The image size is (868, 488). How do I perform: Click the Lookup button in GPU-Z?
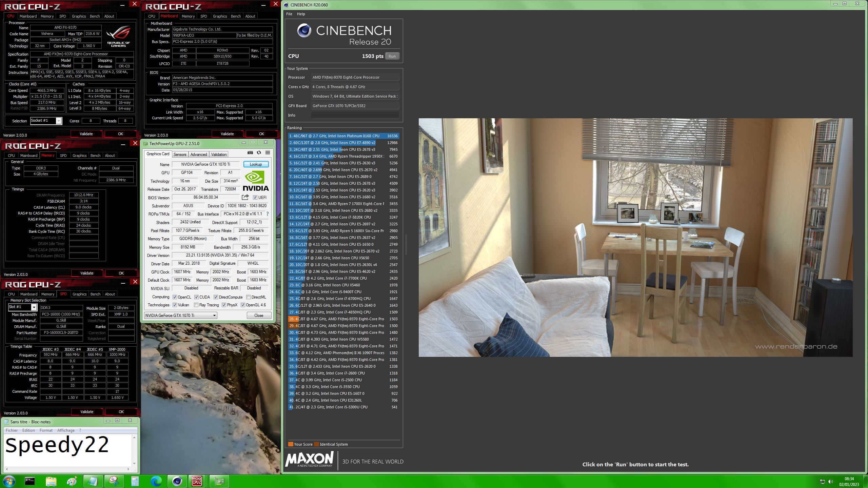click(256, 164)
